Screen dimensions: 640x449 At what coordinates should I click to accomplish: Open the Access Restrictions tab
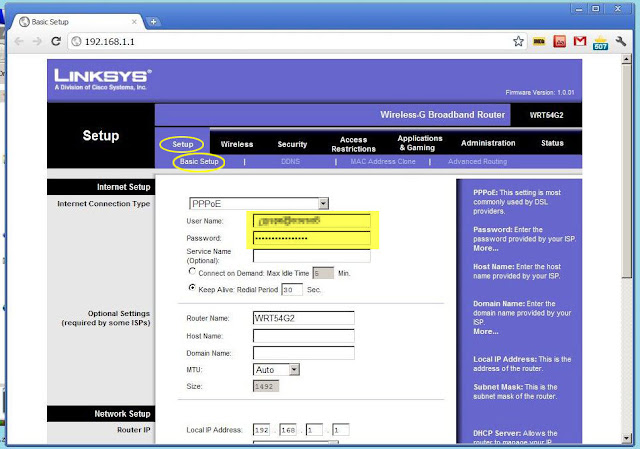[x=353, y=144]
